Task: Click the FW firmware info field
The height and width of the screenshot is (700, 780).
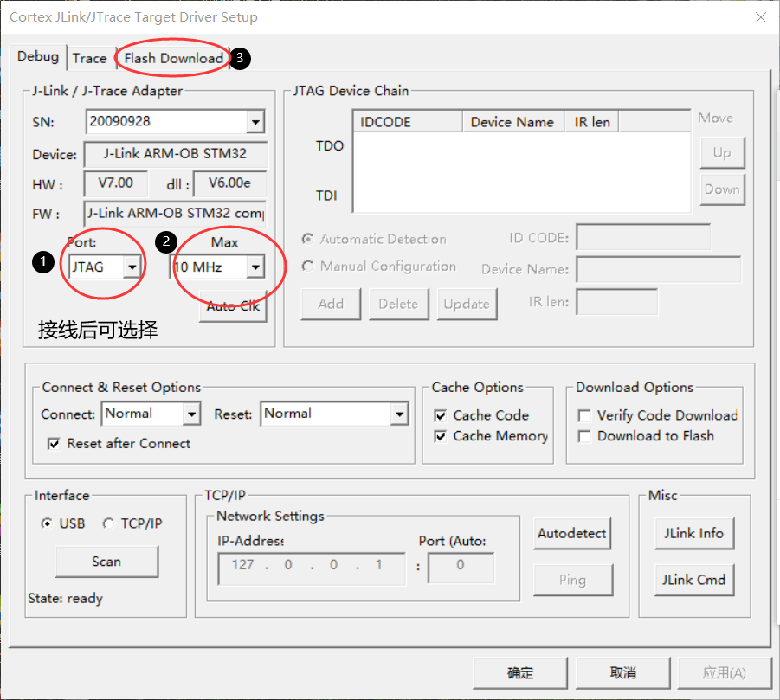Action: 175,213
